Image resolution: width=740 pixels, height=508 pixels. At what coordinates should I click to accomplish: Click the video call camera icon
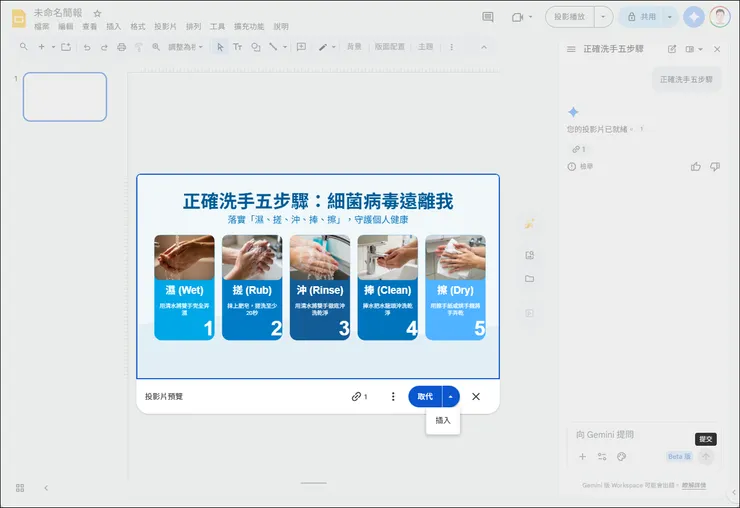coord(518,17)
